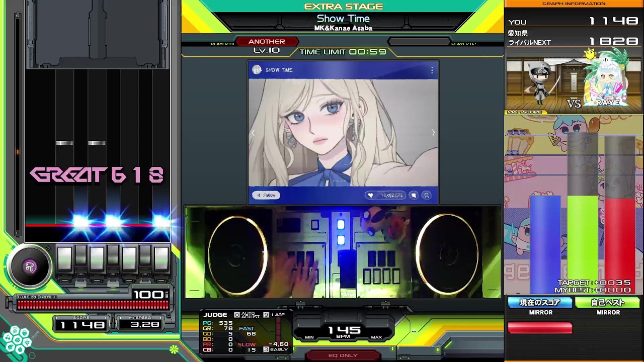Image resolution: width=644 pixels, height=362 pixels.
Task: Click the red Groove Gauge bar
Action: pos(93,305)
